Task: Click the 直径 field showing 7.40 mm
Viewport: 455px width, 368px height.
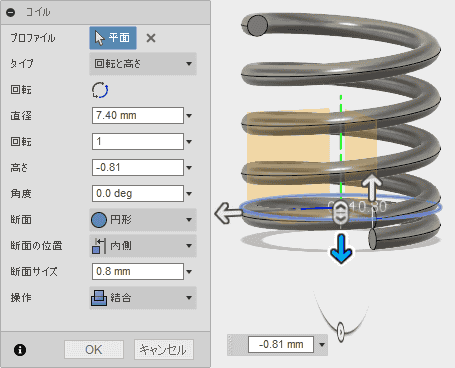Action: [x=138, y=116]
